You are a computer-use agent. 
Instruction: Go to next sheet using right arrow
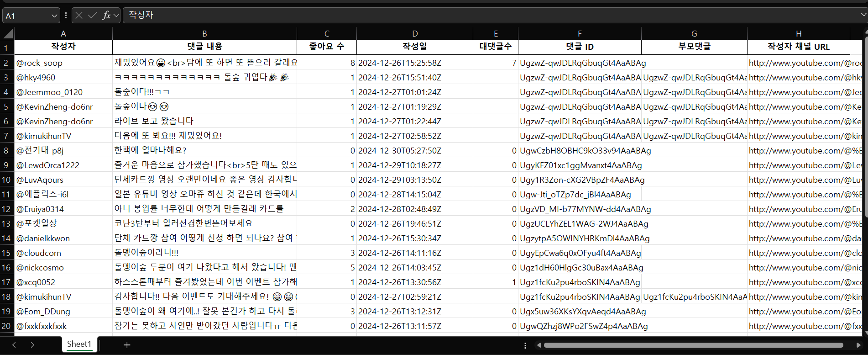(32, 345)
